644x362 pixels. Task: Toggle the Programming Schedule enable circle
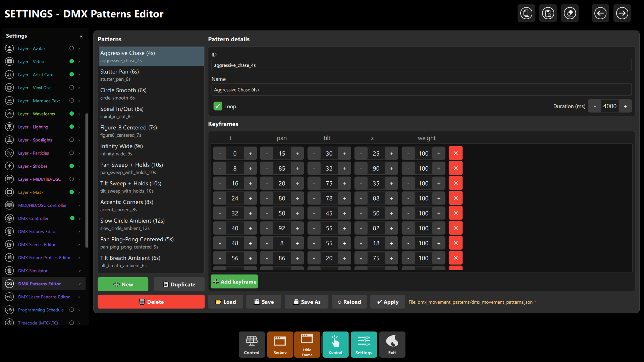tap(71, 310)
